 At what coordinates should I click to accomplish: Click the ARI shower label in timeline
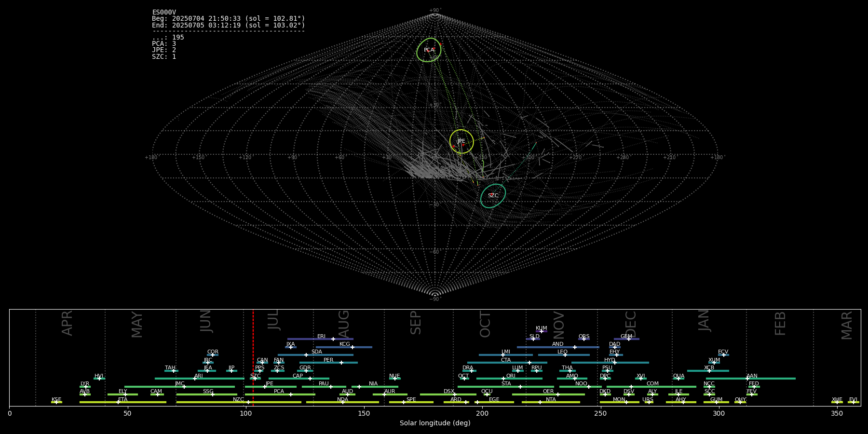199,376
